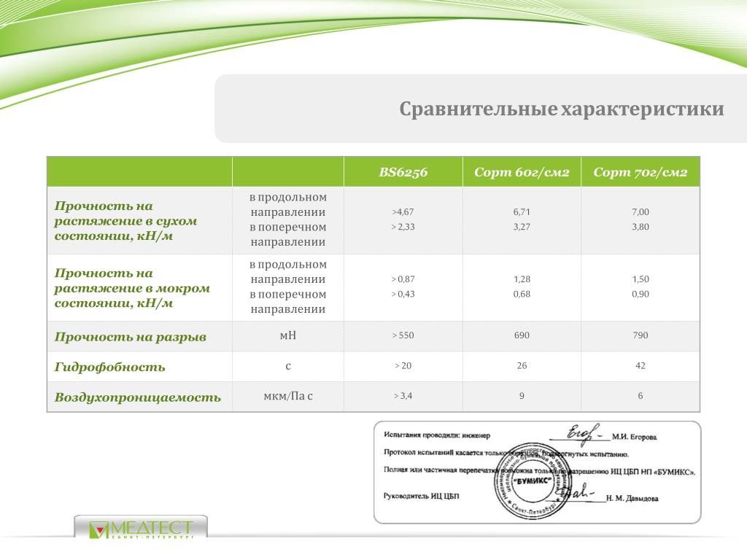This screenshot has width=747, height=560.
Task: Click the text 'Руководитель ИЦ ЦБП'
Action: (421, 496)
